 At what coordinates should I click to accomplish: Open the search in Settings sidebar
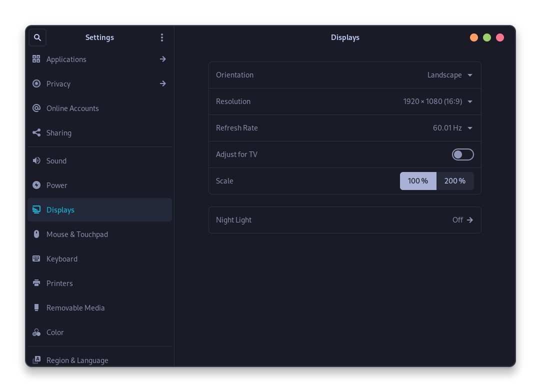(x=37, y=37)
